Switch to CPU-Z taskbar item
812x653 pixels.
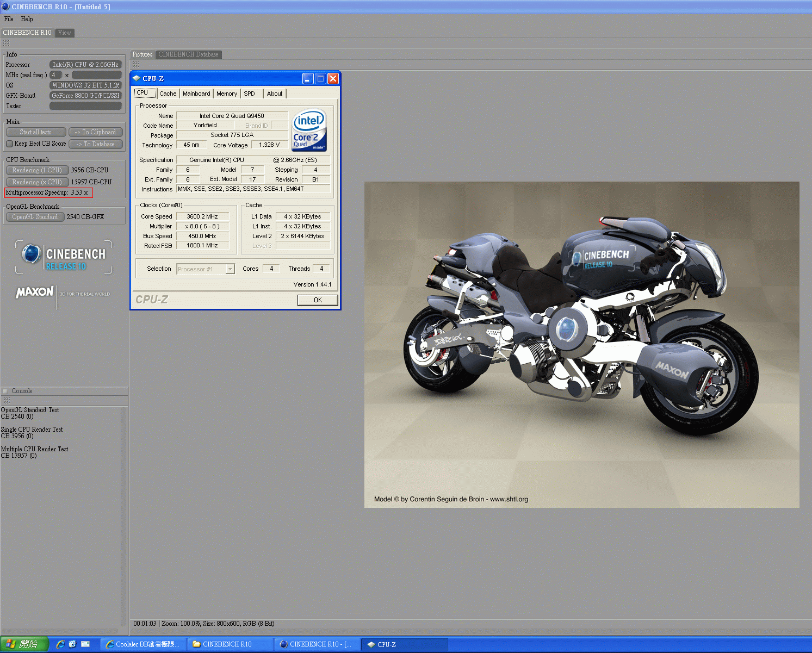click(x=405, y=644)
